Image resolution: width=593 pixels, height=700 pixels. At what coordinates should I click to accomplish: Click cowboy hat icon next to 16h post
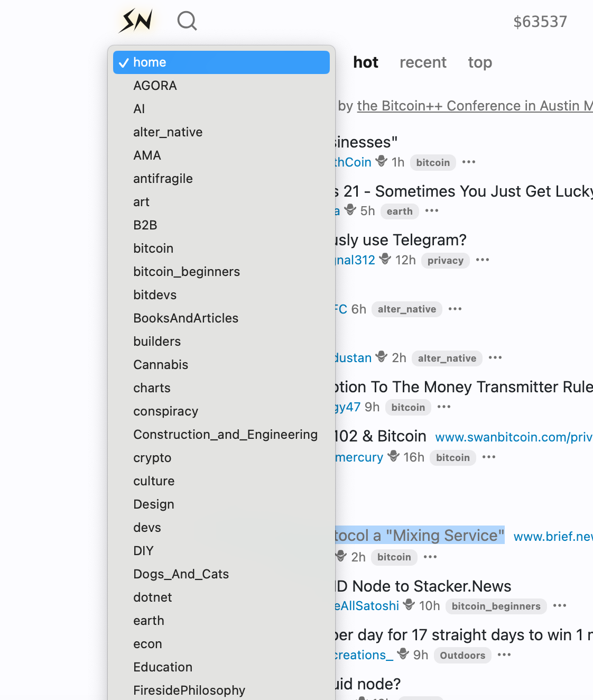pos(394,456)
